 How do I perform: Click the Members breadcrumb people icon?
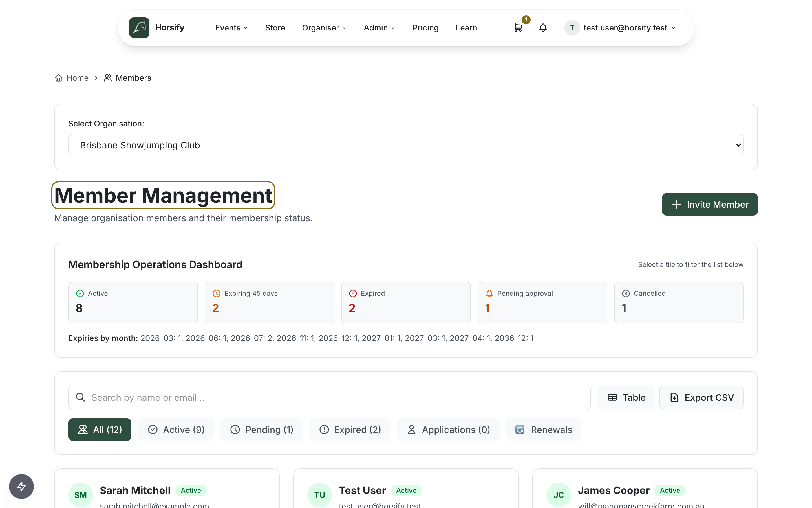click(x=108, y=78)
